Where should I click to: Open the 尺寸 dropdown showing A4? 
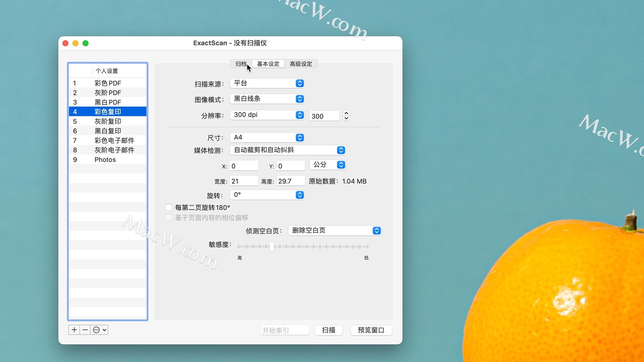tap(267, 137)
